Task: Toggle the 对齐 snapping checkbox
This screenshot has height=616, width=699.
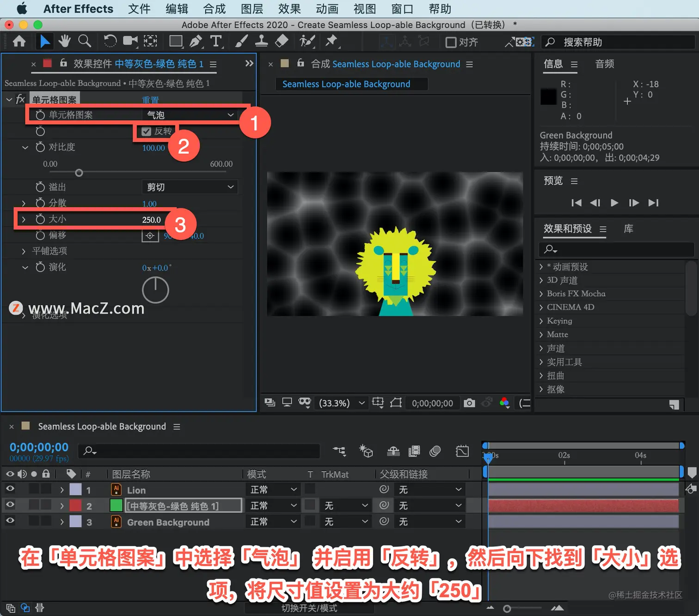Action: [451, 42]
